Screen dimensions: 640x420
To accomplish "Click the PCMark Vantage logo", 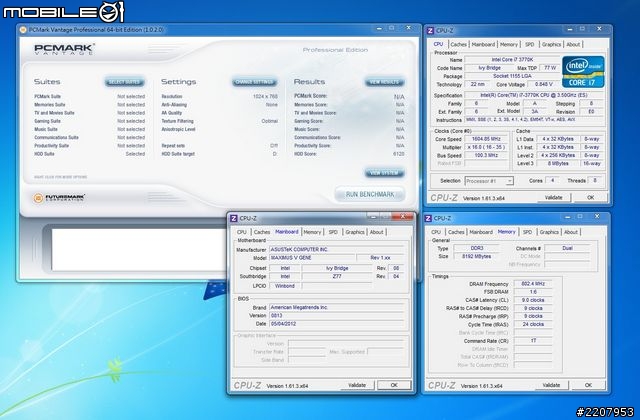I will (x=64, y=49).
